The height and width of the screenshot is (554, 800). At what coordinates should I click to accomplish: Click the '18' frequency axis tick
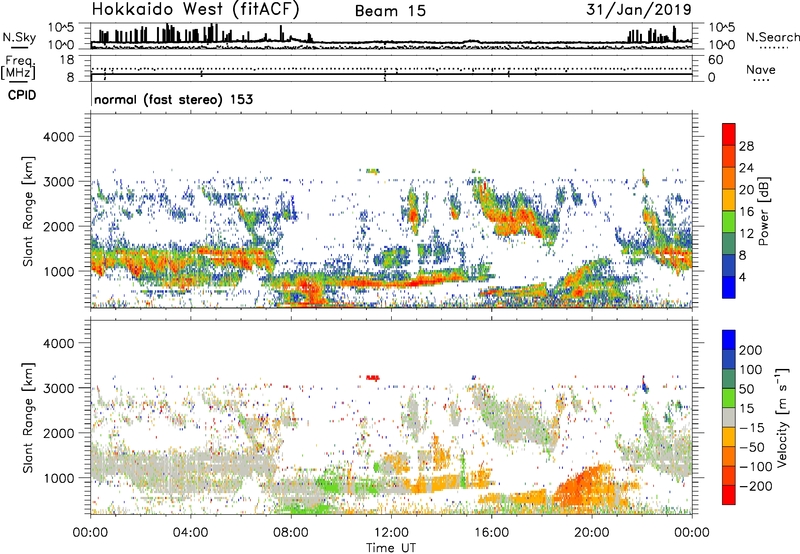(67, 60)
